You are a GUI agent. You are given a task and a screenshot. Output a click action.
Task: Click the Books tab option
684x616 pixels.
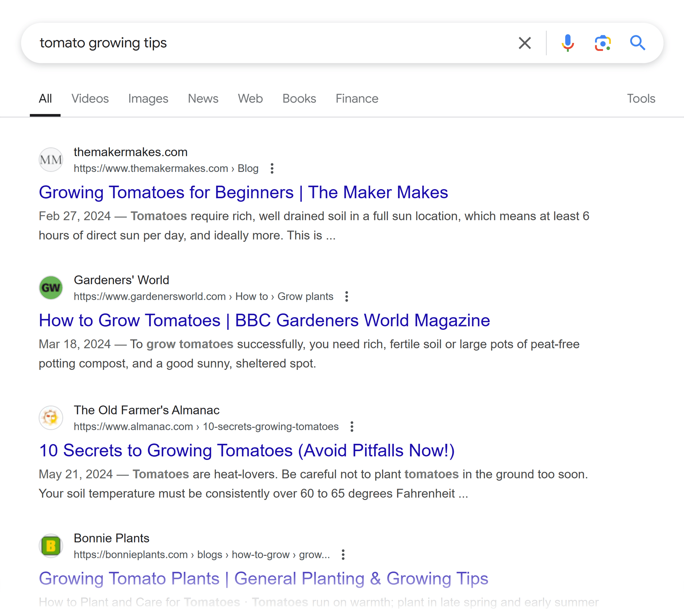coord(299,99)
